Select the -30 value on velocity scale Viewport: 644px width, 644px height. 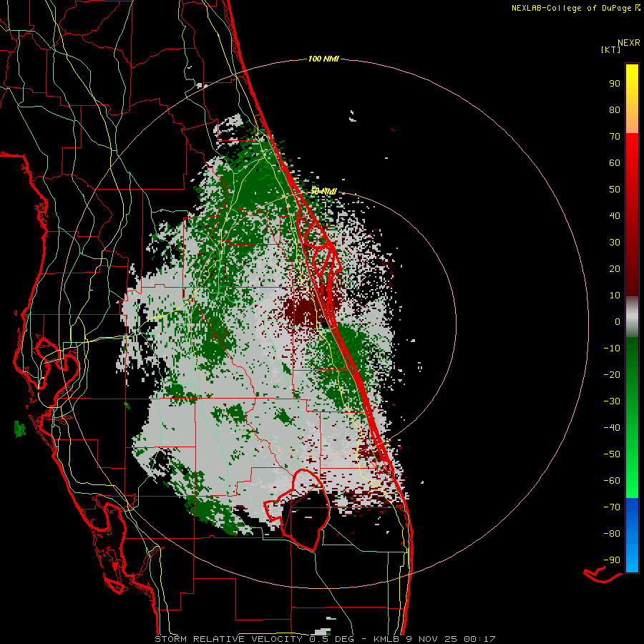pos(612,401)
